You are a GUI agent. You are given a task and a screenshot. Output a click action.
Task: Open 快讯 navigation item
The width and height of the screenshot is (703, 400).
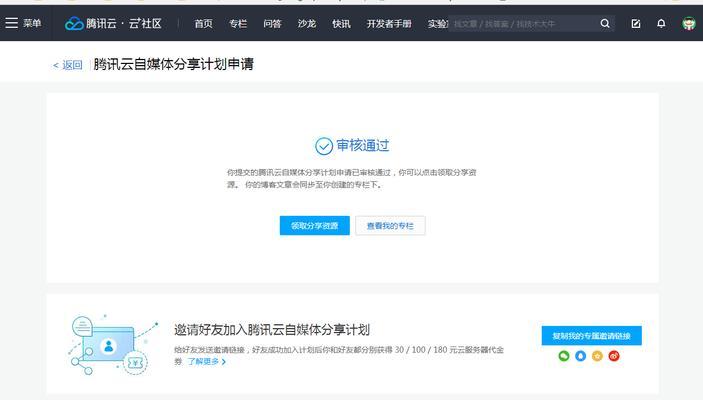(341, 24)
